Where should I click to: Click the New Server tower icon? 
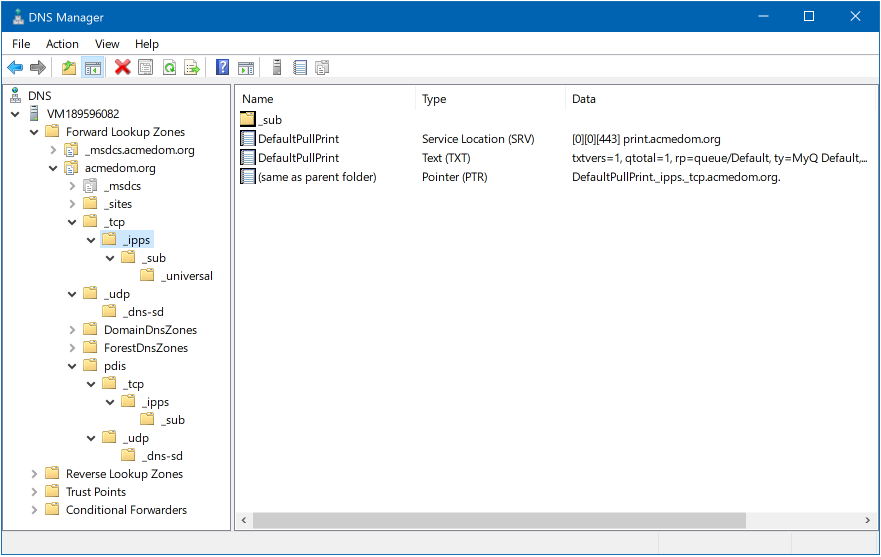(x=276, y=68)
